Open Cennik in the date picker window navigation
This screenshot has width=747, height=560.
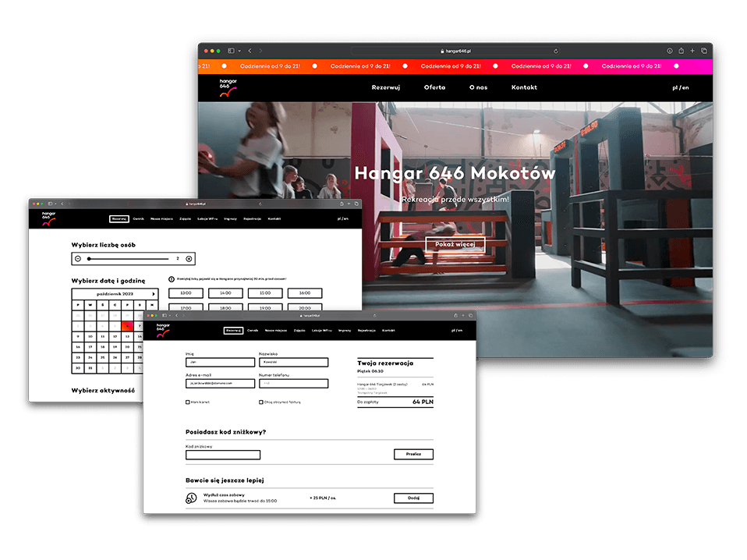tap(138, 218)
